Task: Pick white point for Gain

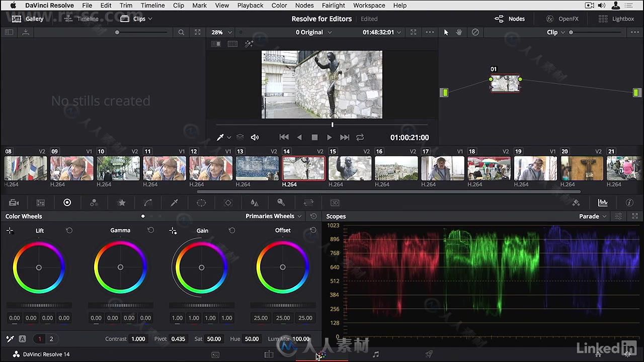Action: [173, 231]
